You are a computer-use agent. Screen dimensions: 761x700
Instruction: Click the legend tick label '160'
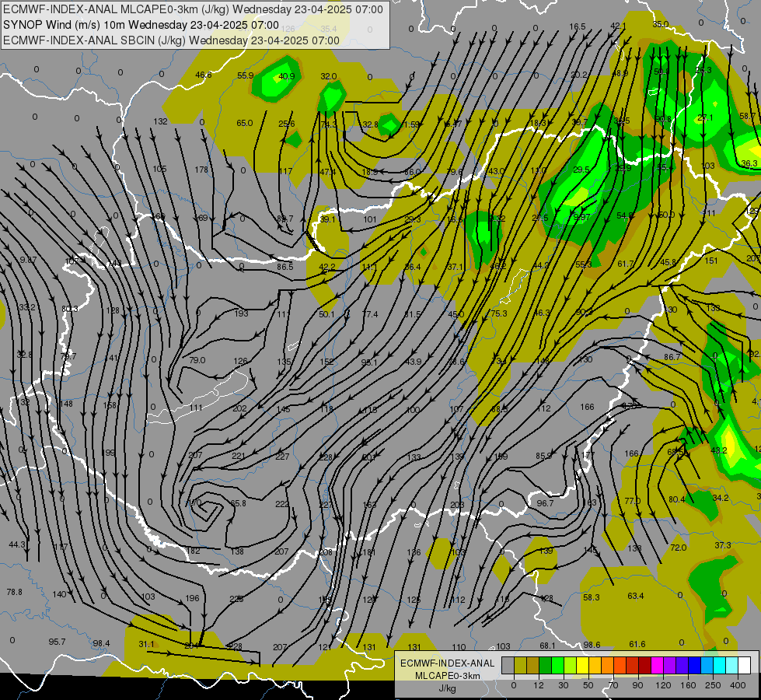688,685
